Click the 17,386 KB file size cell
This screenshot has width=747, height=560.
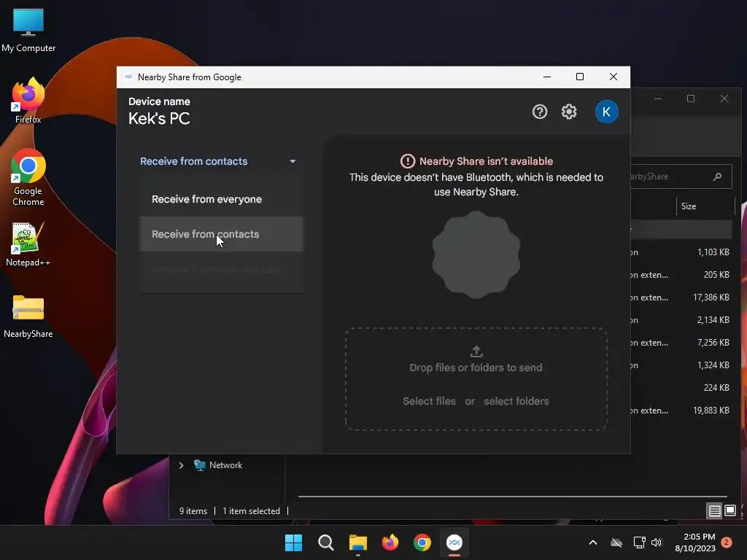711,297
